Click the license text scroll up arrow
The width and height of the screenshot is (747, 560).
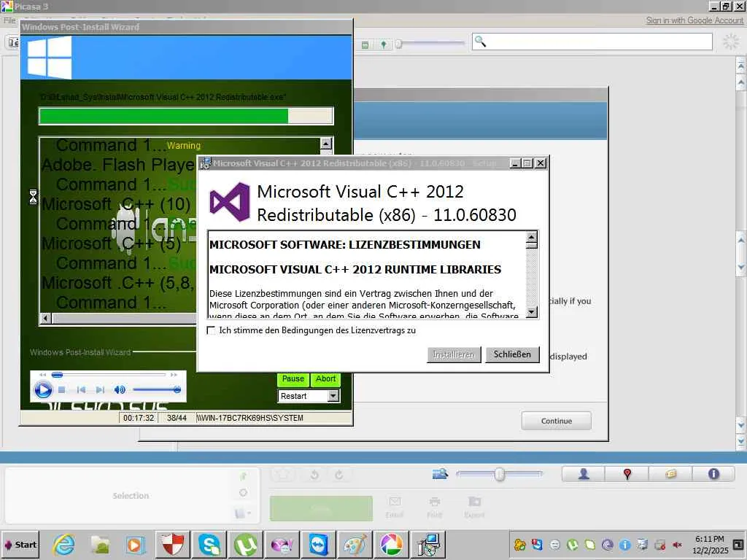pyautogui.click(x=532, y=237)
